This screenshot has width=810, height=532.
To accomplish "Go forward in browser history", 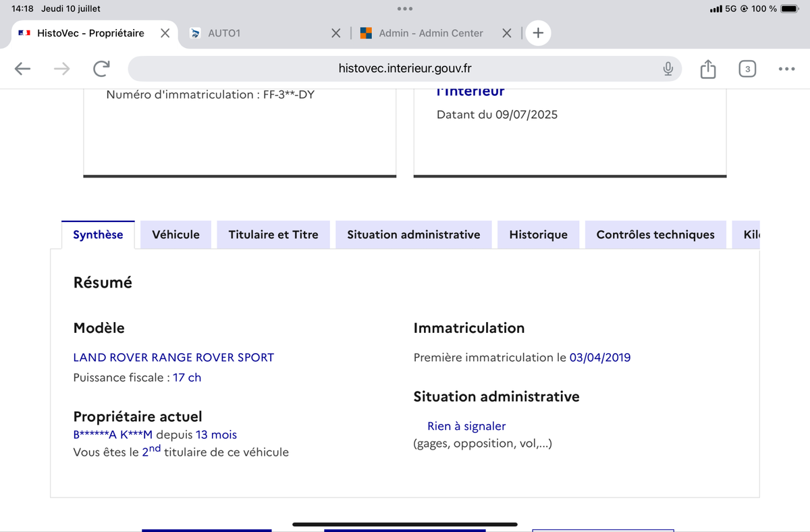I will tap(62, 68).
